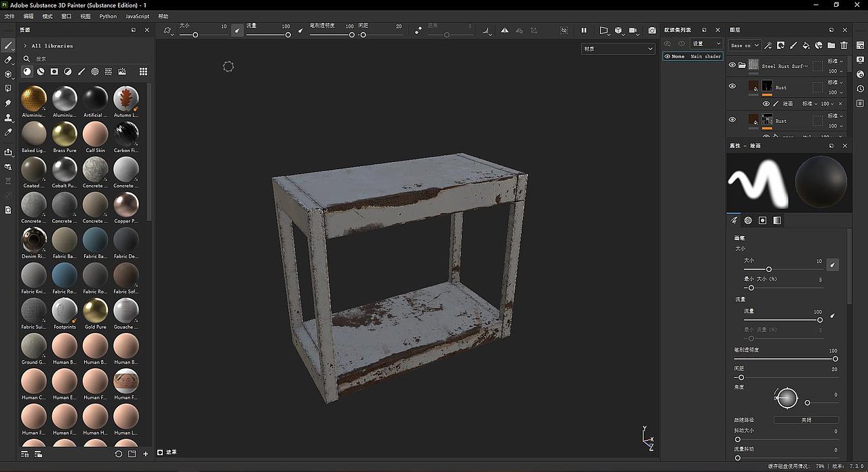Click the symmetry mirror icon in top toolbar
The height and width of the screenshot is (472, 868).
(x=505, y=31)
